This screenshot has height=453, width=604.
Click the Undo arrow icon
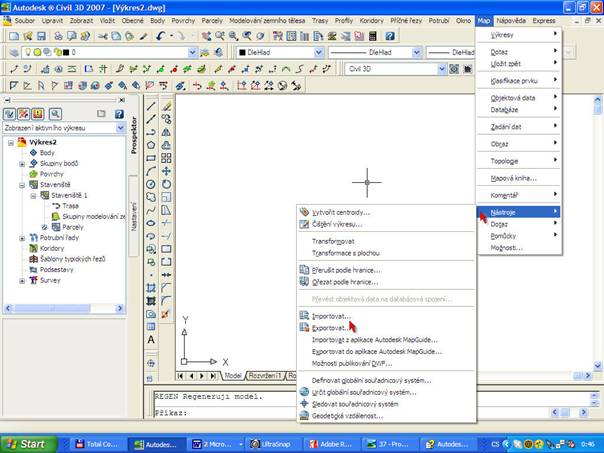point(161,36)
